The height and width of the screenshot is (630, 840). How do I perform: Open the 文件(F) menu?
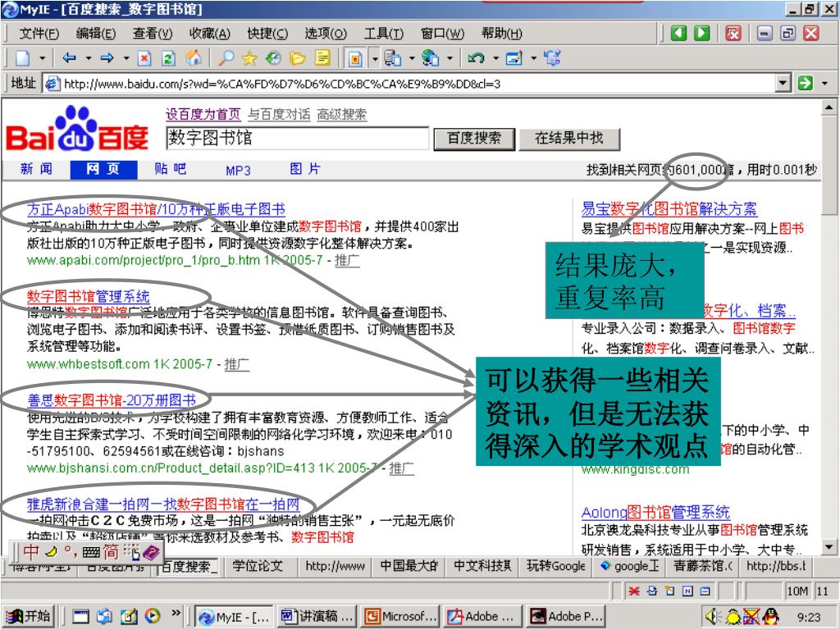click(39, 34)
